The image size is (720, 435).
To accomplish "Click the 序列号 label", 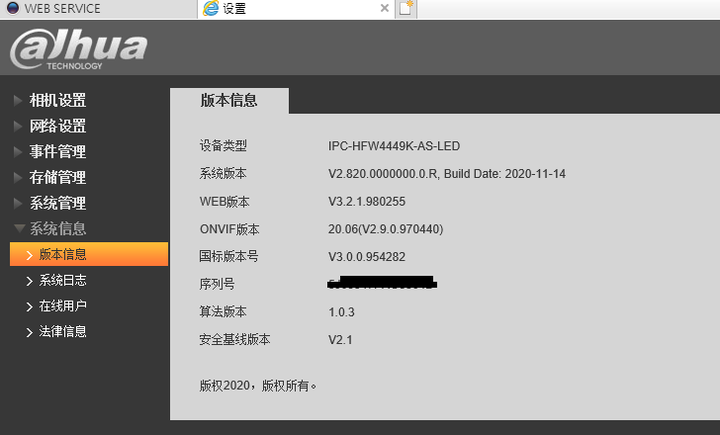I will (217, 284).
